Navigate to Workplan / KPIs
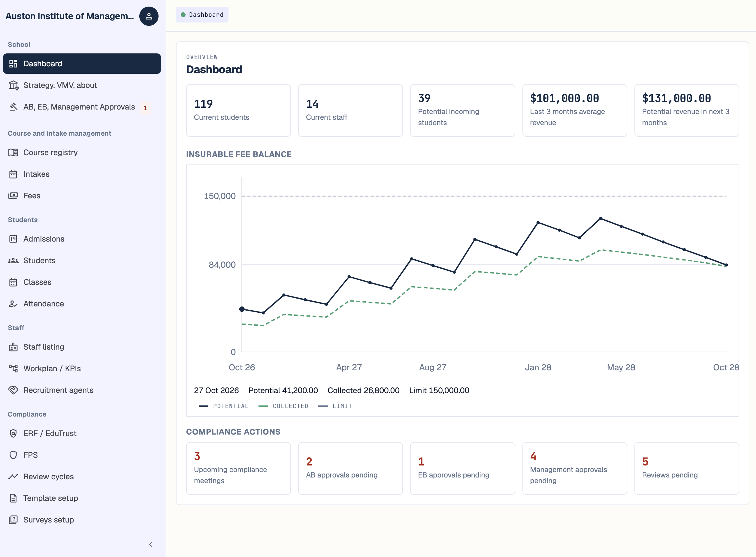 82,369
